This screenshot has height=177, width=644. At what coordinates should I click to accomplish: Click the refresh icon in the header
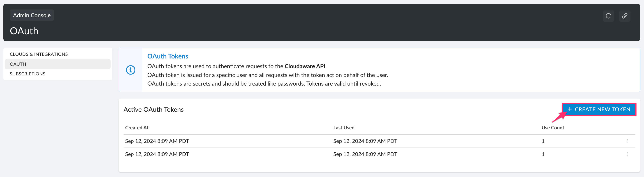pos(609,16)
